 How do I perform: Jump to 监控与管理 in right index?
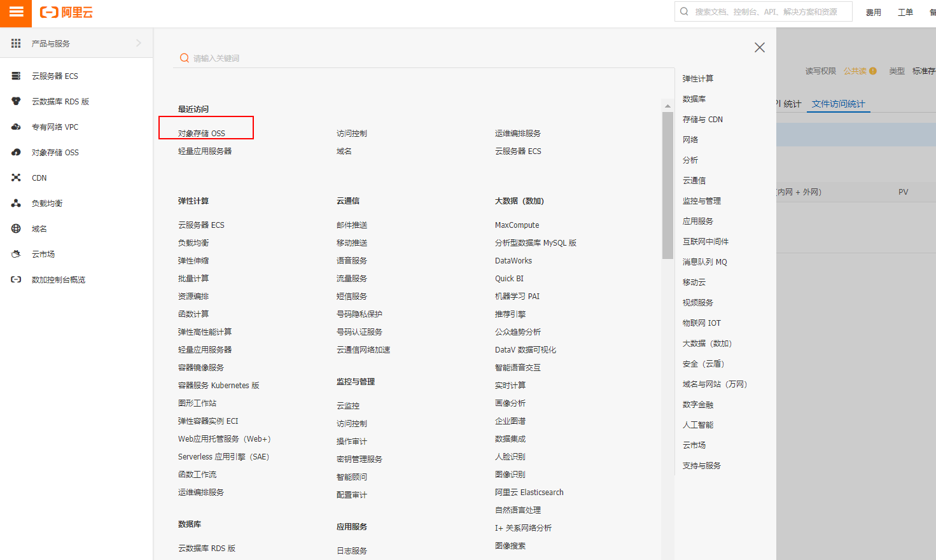point(702,200)
